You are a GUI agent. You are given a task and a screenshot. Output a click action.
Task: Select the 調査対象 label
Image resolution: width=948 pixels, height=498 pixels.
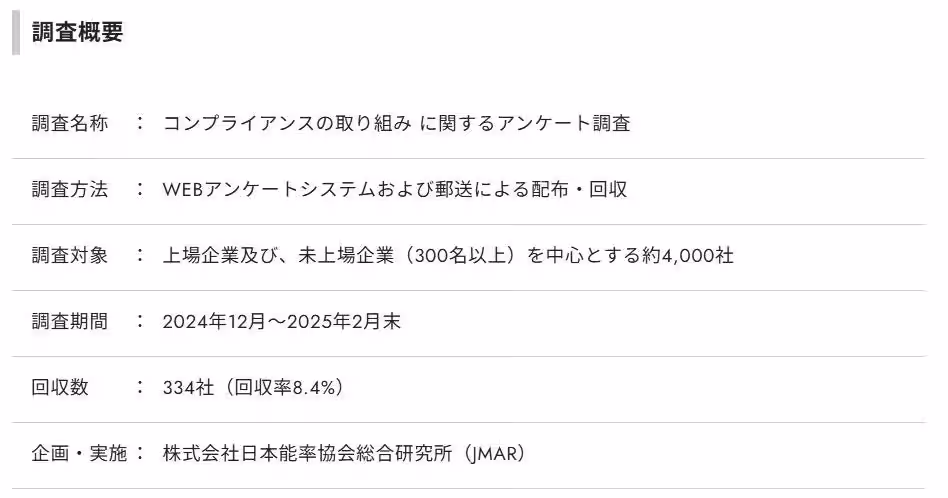click(x=69, y=255)
